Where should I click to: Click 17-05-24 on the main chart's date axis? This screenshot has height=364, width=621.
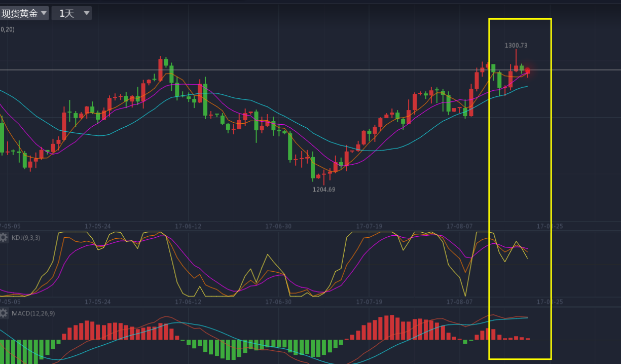pyautogui.click(x=97, y=226)
